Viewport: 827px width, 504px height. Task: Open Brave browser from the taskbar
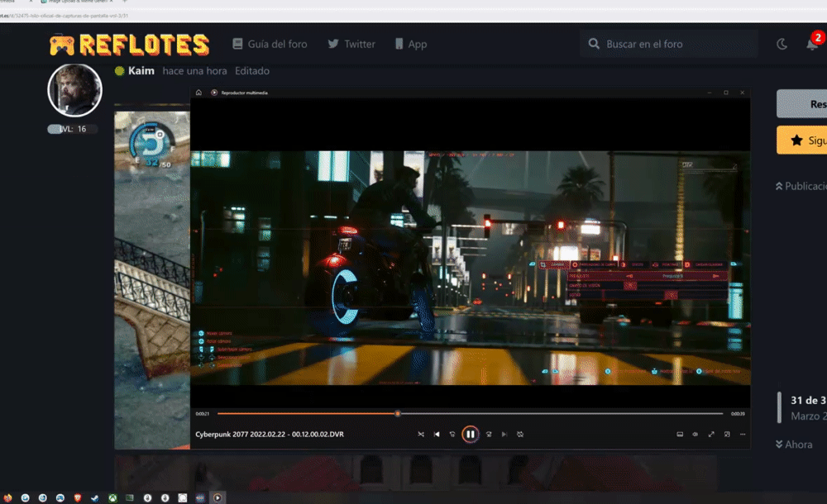78,497
